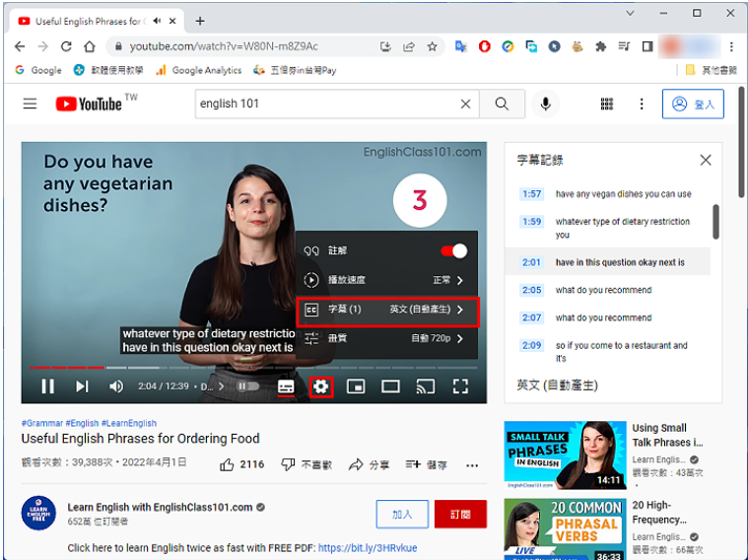Open YouTube settings three-dot menu
The image size is (748, 560).
642,104
